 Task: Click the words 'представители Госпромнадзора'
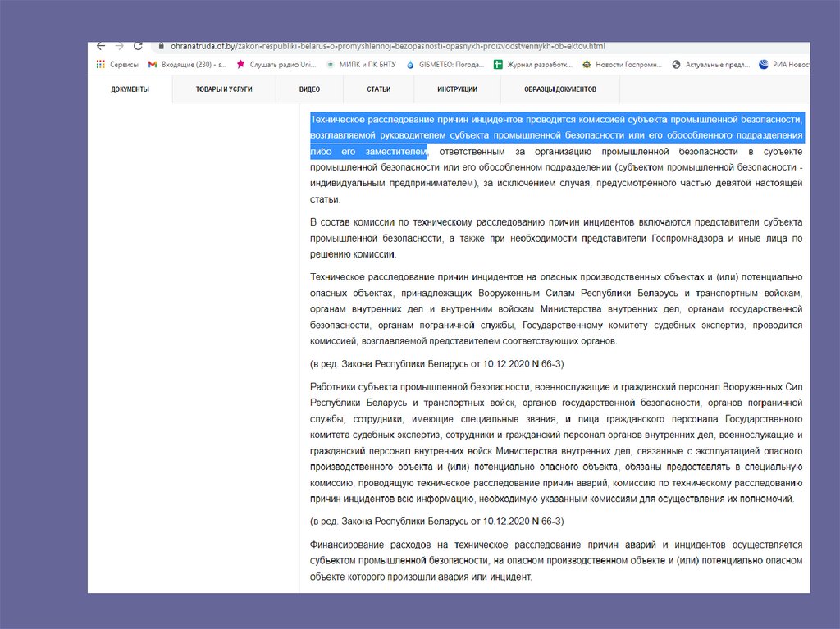click(652, 239)
